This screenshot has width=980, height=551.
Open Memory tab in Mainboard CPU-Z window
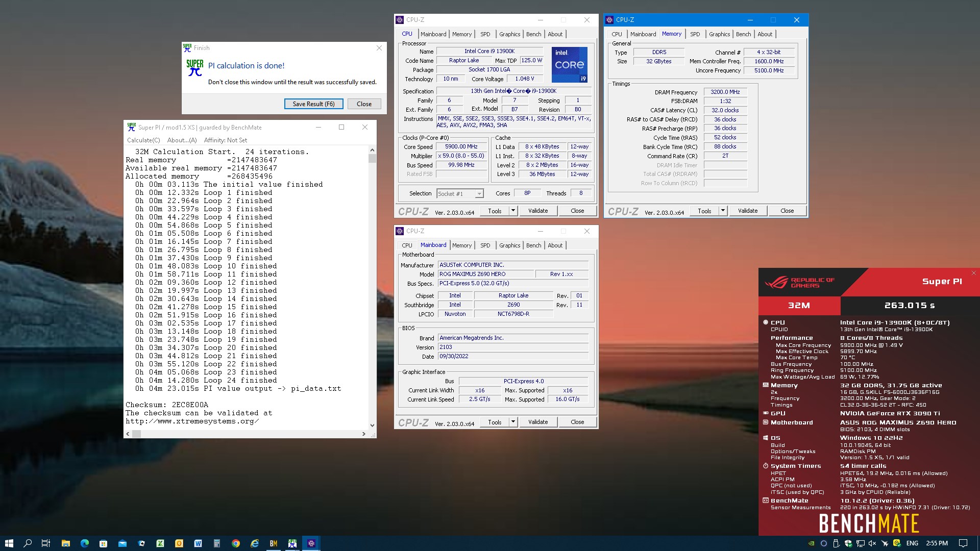[x=462, y=245]
